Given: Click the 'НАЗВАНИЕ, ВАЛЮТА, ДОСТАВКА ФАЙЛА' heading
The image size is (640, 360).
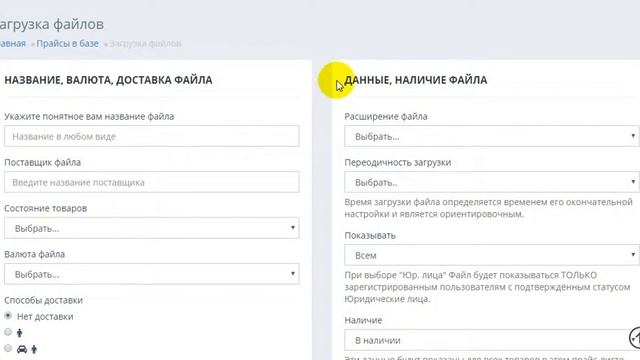Looking at the screenshot, I should pos(108,80).
